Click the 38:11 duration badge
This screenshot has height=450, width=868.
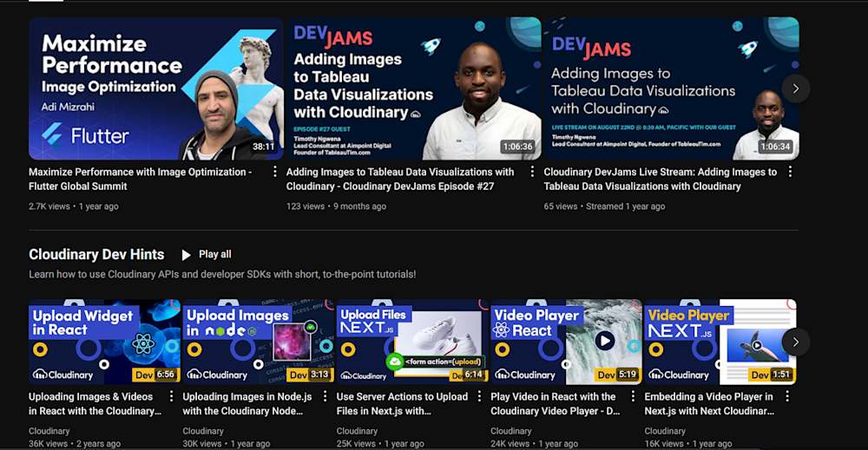click(x=264, y=147)
